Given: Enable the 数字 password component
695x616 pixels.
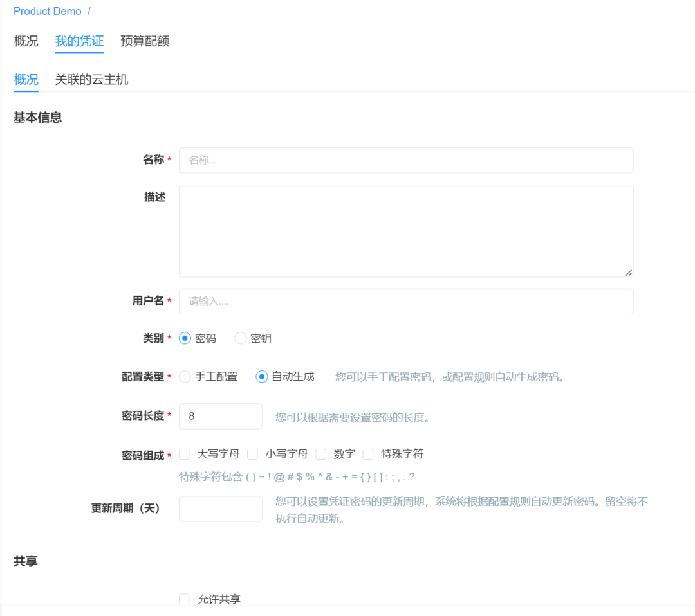Looking at the screenshot, I should pyautogui.click(x=320, y=454).
